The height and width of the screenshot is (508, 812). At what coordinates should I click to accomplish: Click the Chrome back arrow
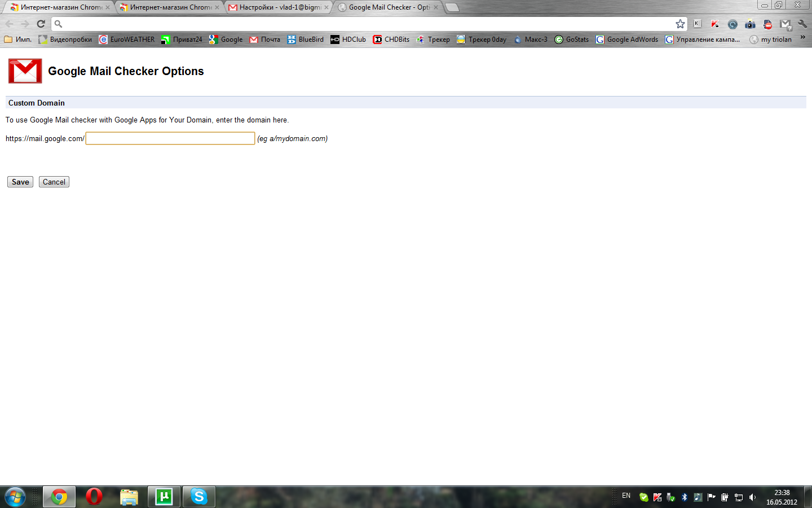pos(9,24)
